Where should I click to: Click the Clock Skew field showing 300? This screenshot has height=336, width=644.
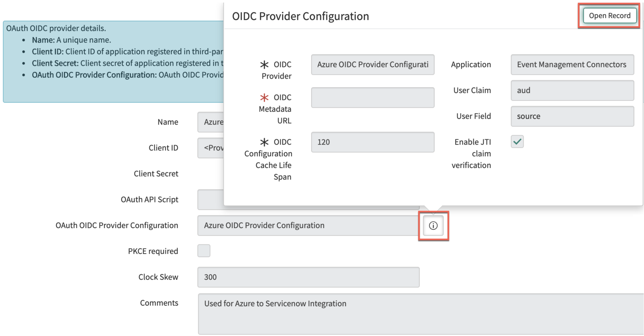pos(308,277)
